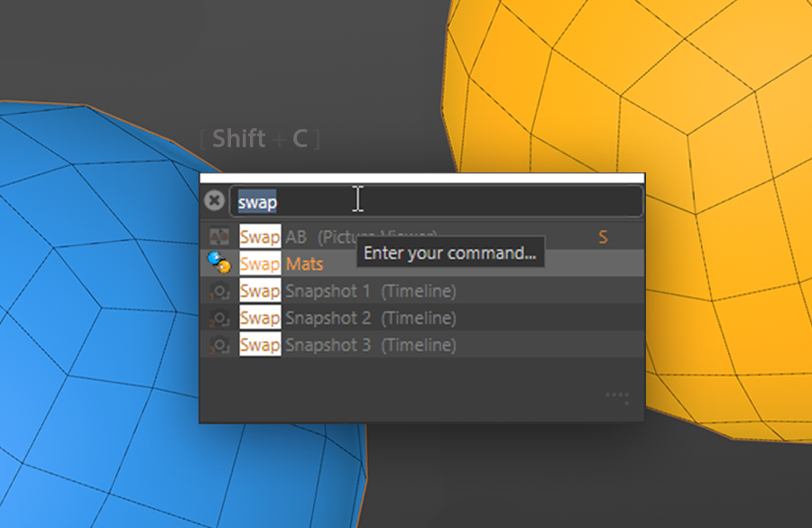Screen dimensions: 812x528
Task: Click the Swap Snapshot 2 camera icon
Action: click(219, 318)
